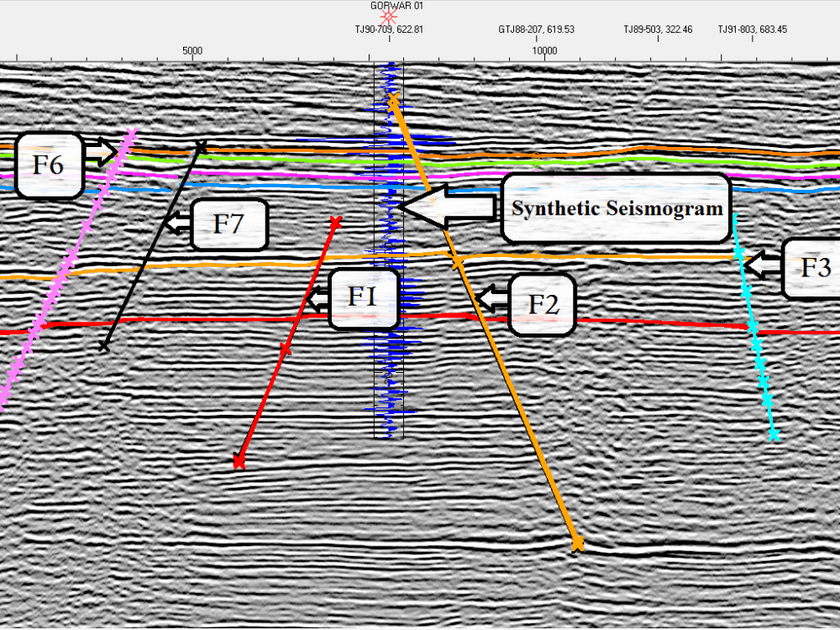Select the Synthetic Seismogram annotation box

point(616,207)
